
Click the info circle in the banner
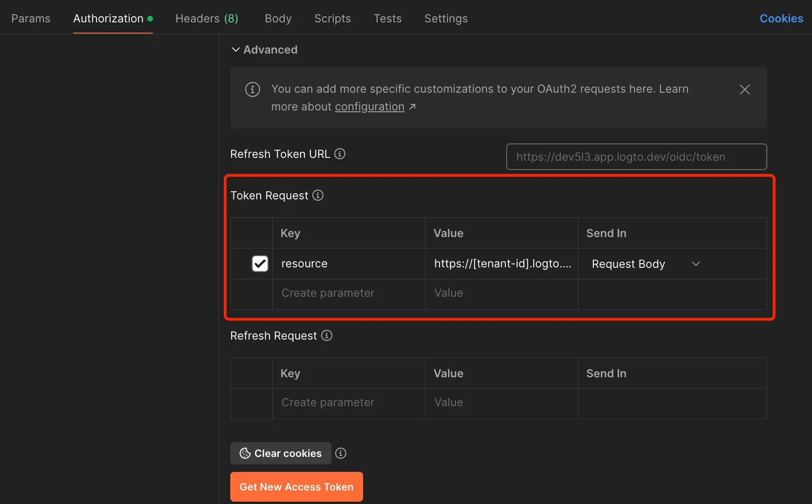pyautogui.click(x=253, y=89)
